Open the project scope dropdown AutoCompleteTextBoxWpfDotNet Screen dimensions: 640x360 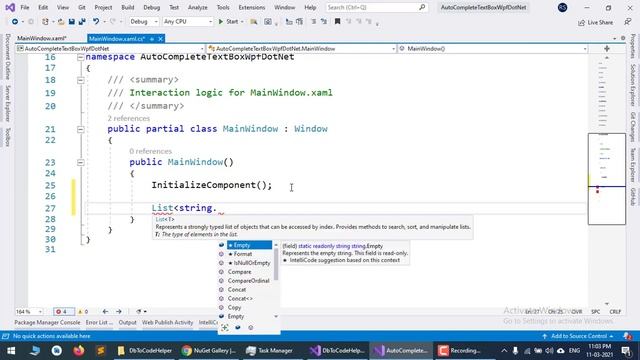coord(110,49)
